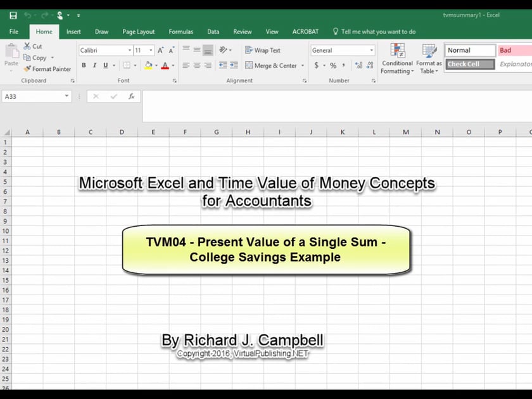Click the Redo arrow icon
This screenshot has width=532, height=399.
[x=44, y=15]
